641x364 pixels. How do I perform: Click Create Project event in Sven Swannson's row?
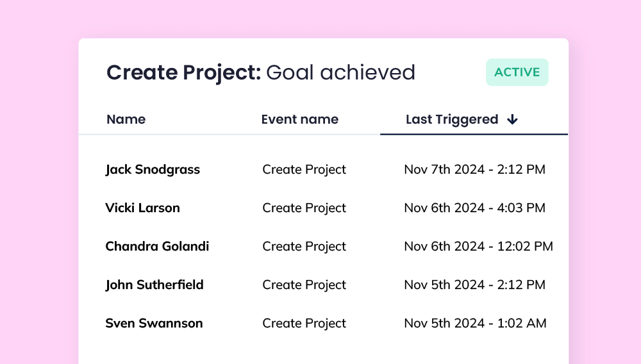[x=304, y=323]
